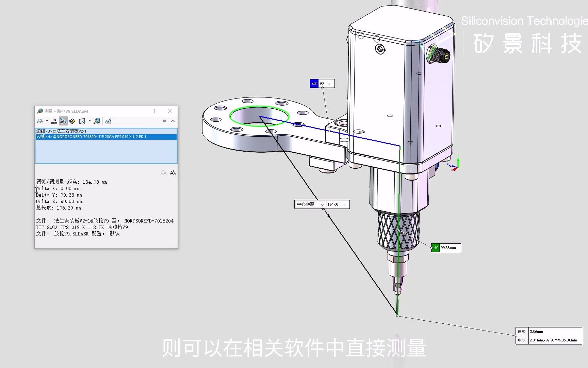
Task: Toggle the pin to keep dialog visible
Action: click(x=164, y=121)
